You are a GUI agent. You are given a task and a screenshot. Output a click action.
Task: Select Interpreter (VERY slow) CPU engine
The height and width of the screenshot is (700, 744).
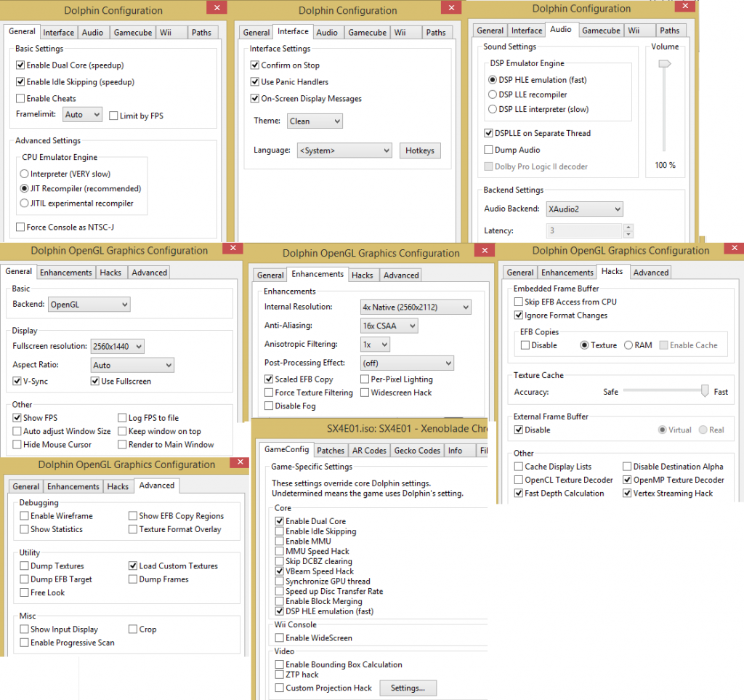(25, 174)
